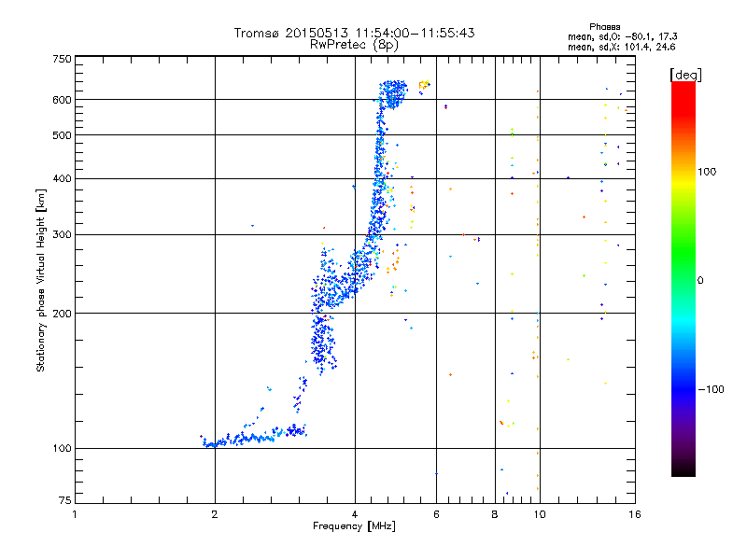Click the 'Stationary phase Virtual Height [km]' axis title
Viewport: 747px width, 560px height.
tap(41, 281)
